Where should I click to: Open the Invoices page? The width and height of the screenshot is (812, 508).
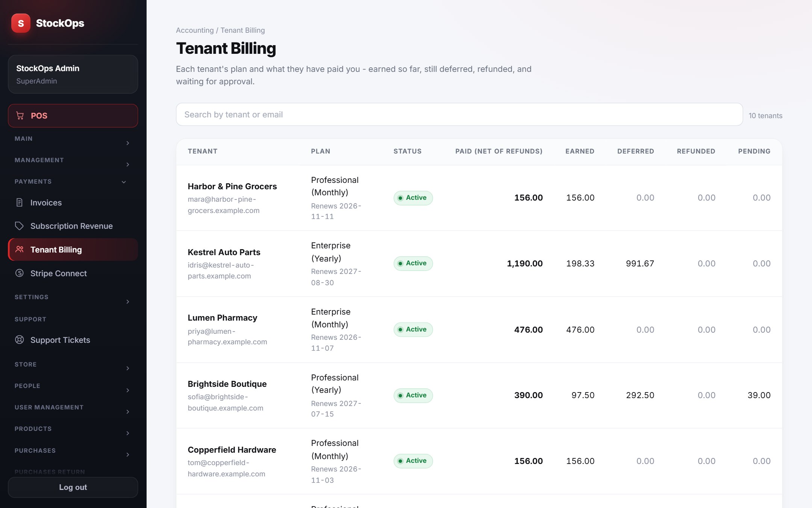pyautogui.click(x=73, y=202)
